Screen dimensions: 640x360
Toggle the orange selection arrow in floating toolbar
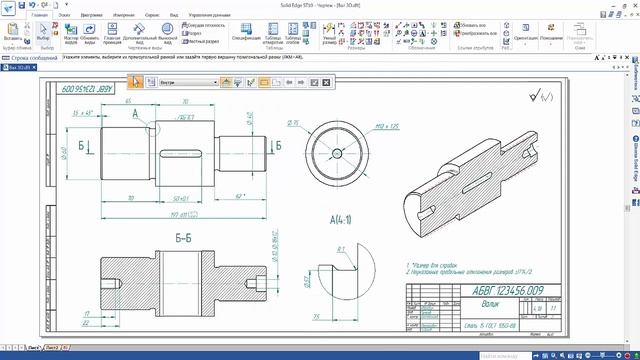click(x=136, y=82)
